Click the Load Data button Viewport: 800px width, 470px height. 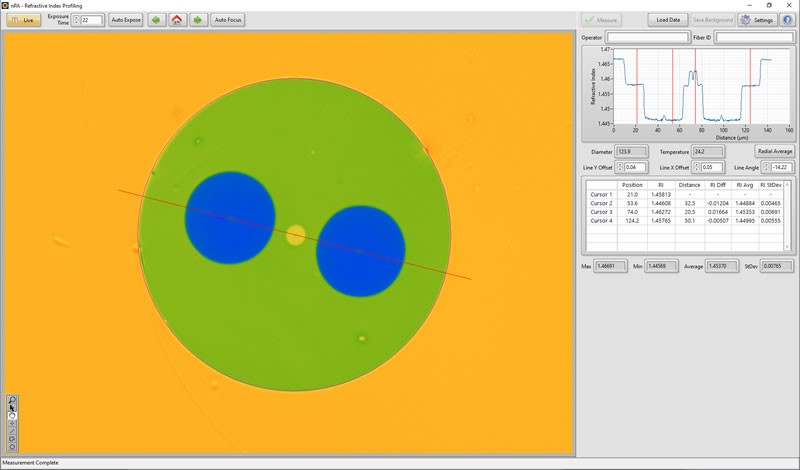(x=668, y=19)
